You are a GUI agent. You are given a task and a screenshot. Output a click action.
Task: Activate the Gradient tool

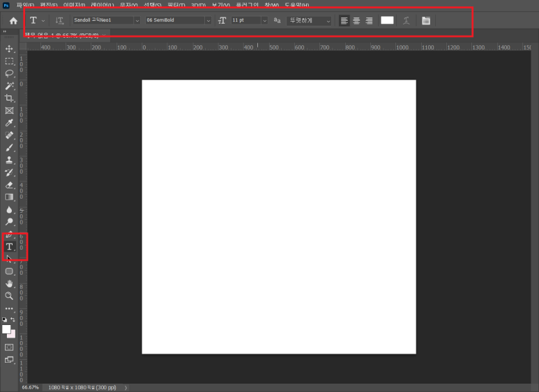point(9,197)
